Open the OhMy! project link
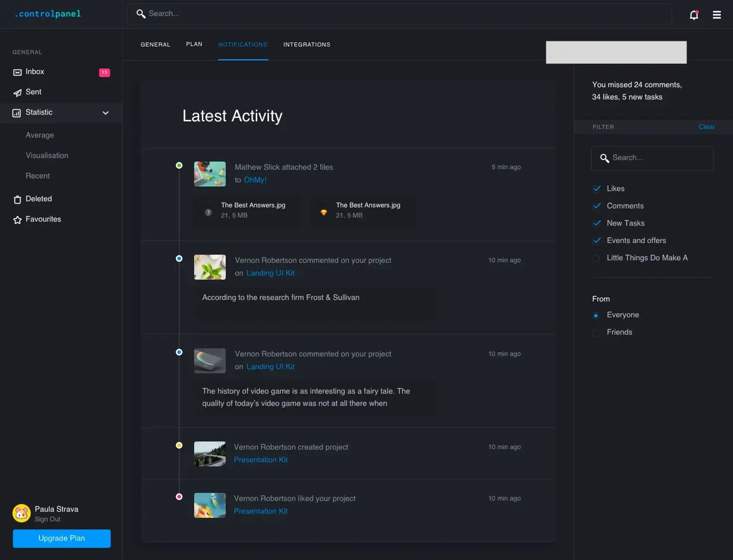 click(x=255, y=180)
